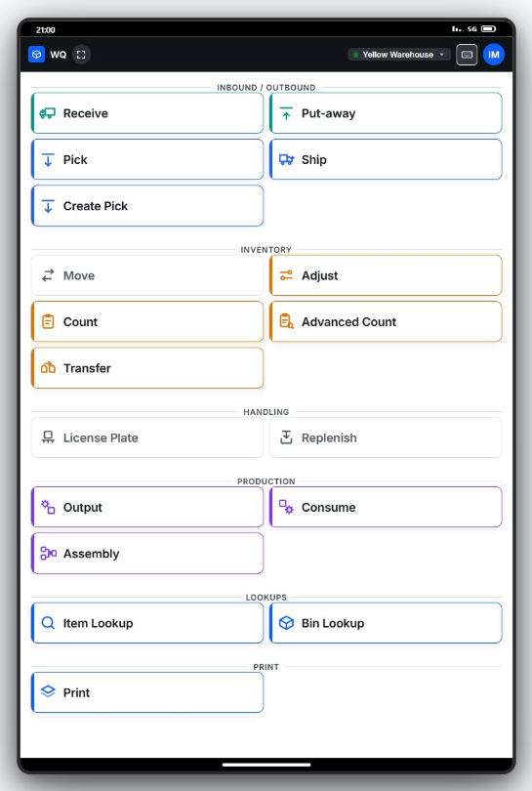532x791 pixels.
Task: Open the IM user avatar menu
Action: 494,55
